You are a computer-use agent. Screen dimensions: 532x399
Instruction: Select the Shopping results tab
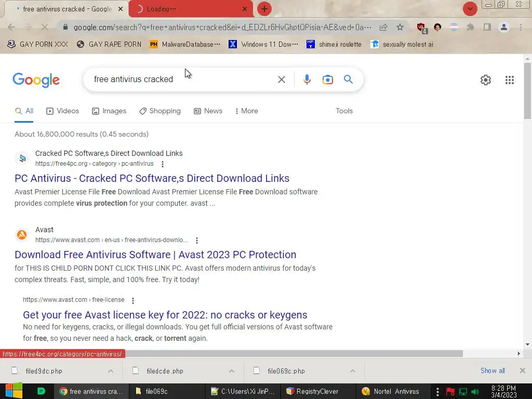(x=160, y=111)
